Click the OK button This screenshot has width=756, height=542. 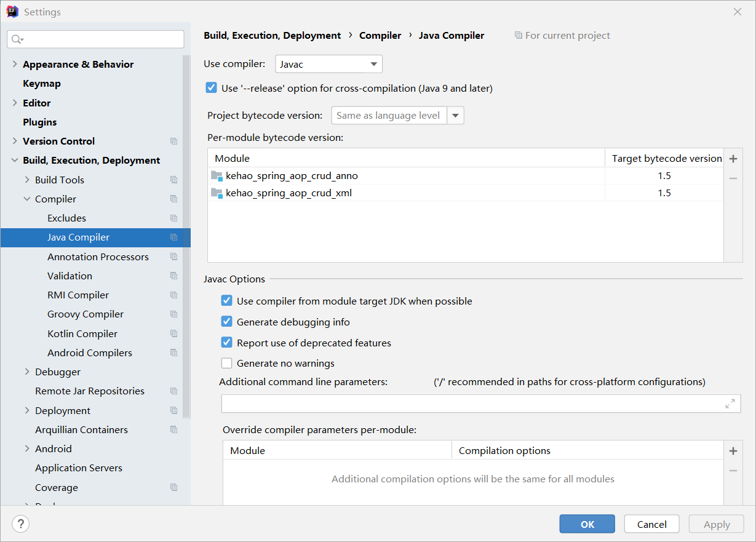point(587,524)
